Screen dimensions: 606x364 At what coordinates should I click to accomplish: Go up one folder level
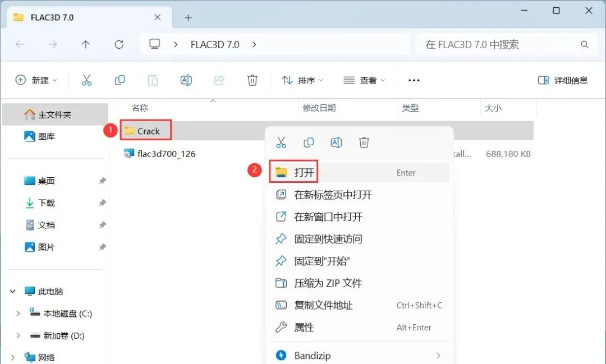click(86, 44)
